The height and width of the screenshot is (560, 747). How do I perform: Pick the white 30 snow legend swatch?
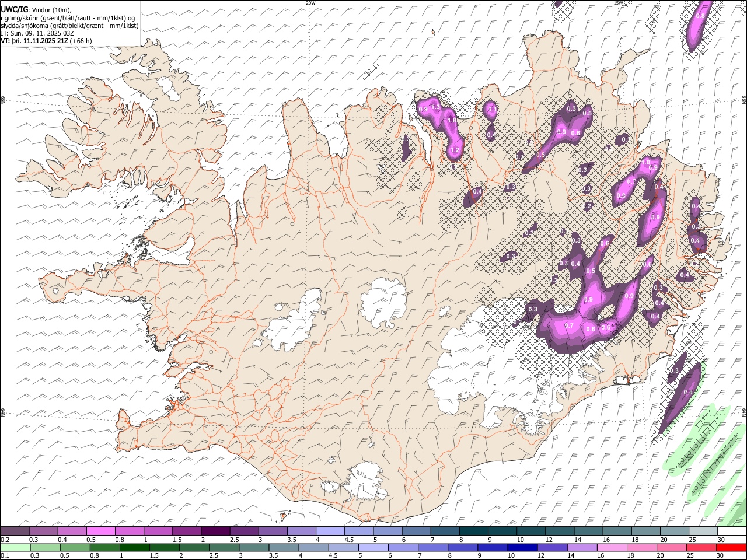click(x=732, y=531)
